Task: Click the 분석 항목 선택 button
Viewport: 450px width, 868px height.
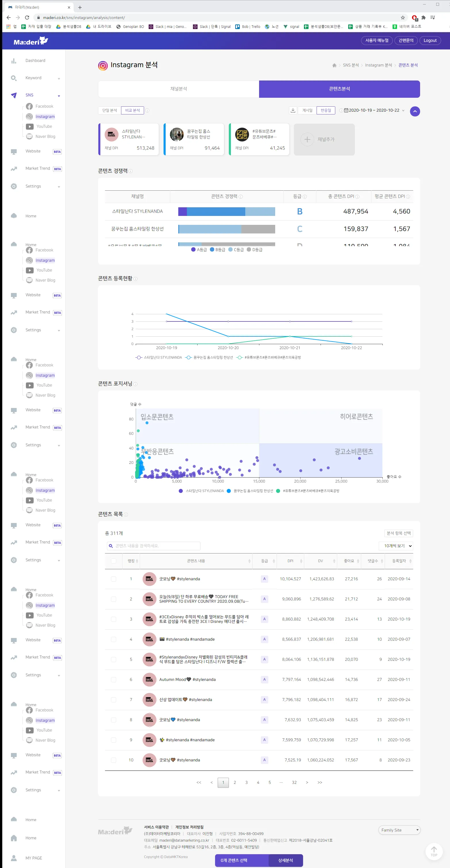Action: click(399, 533)
